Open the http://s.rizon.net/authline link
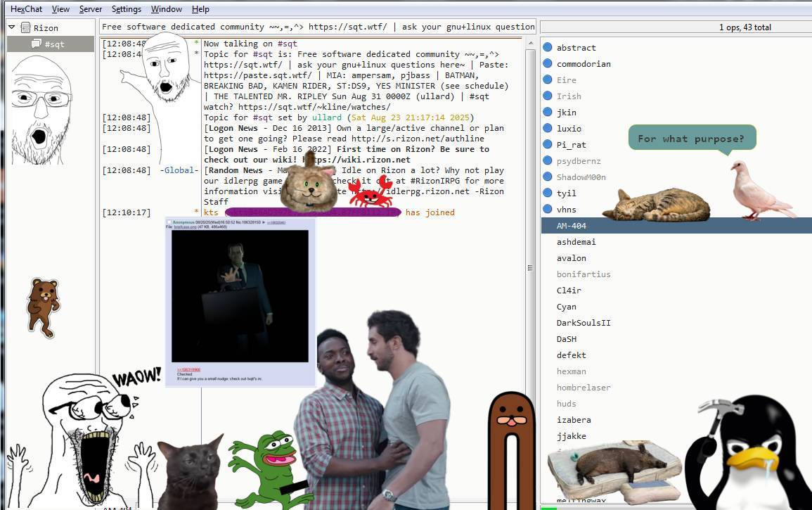The height and width of the screenshot is (510, 812). pos(418,139)
